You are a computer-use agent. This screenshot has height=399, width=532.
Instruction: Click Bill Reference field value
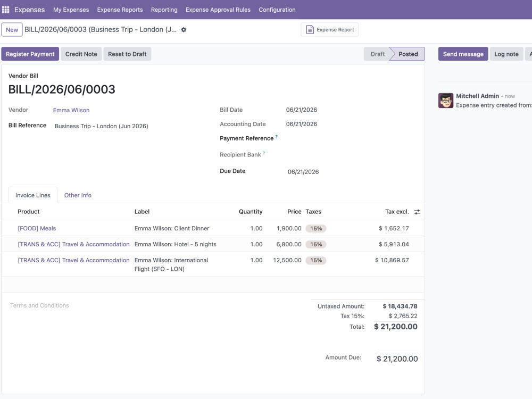point(102,126)
